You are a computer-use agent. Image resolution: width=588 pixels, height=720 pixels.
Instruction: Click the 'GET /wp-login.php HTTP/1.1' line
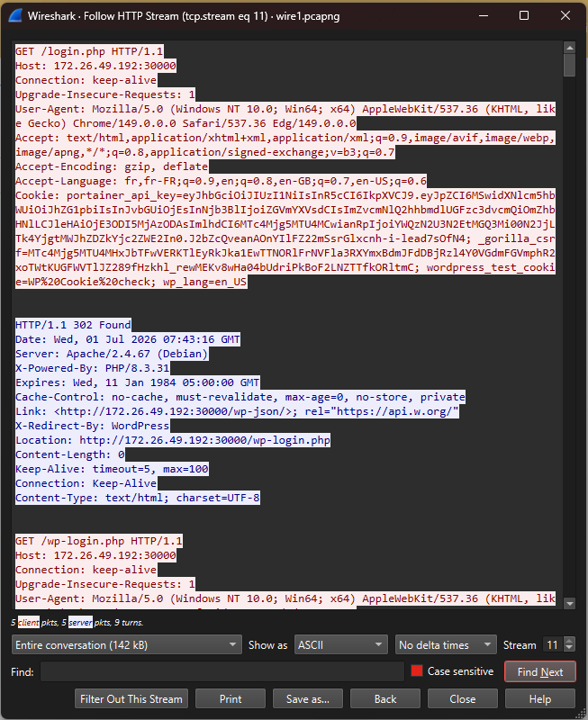click(99, 541)
